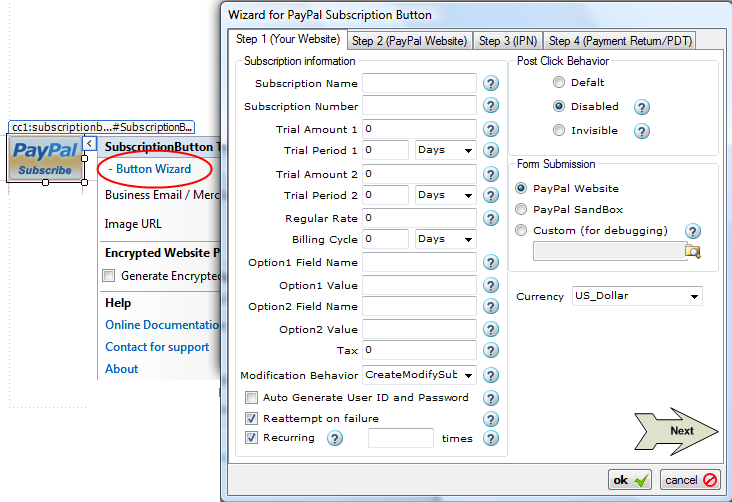Screen dimensions: 732x502
Task: Click the Option1 Field Name input
Action: [x=419, y=262]
